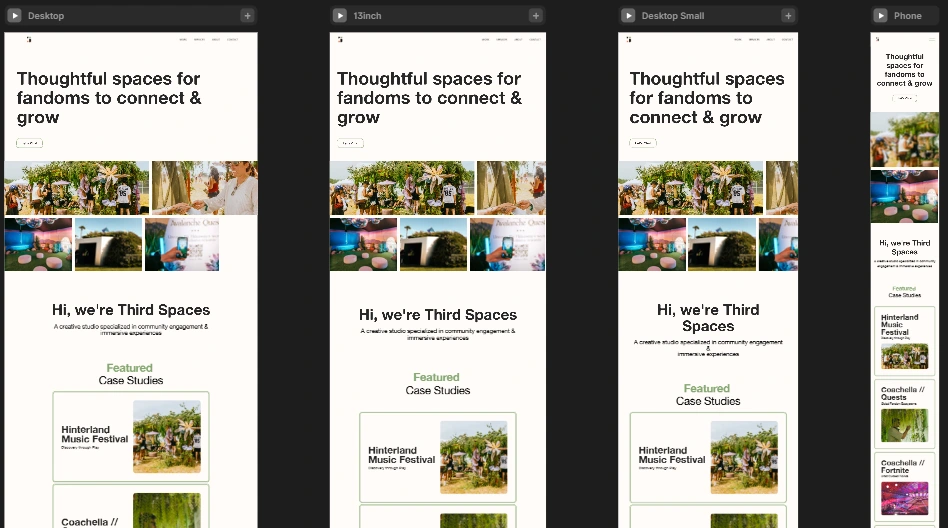The image size is (948, 528).
Task: Select the festival crowd photo in Desktop frame
Action: (x=77, y=188)
